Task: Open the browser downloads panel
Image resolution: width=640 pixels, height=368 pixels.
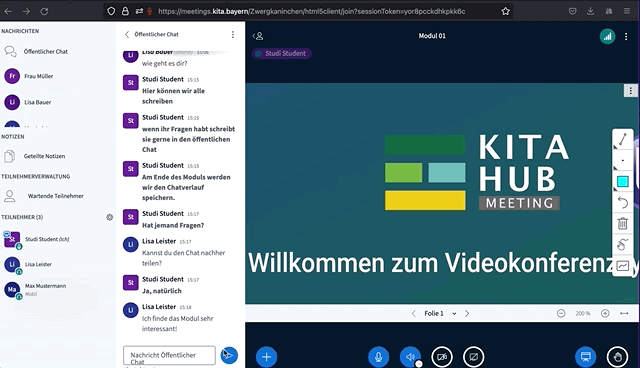Action: click(x=590, y=11)
